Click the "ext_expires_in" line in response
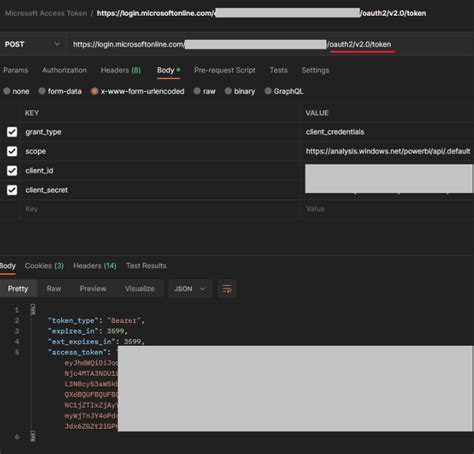 (x=96, y=342)
